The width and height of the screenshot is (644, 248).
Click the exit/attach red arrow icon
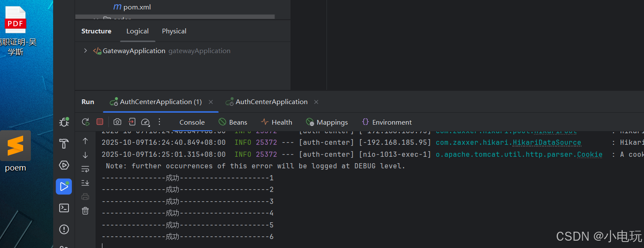pyautogui.click(x=132, y=122)
